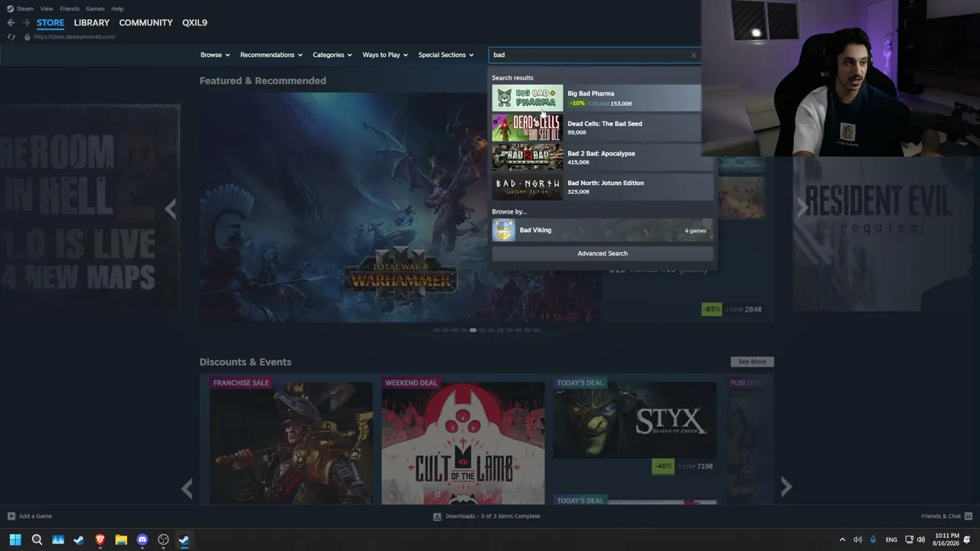Screen dimensions: 980x551
Task: Show next featured game with right arrow
Action: point(802,209)
